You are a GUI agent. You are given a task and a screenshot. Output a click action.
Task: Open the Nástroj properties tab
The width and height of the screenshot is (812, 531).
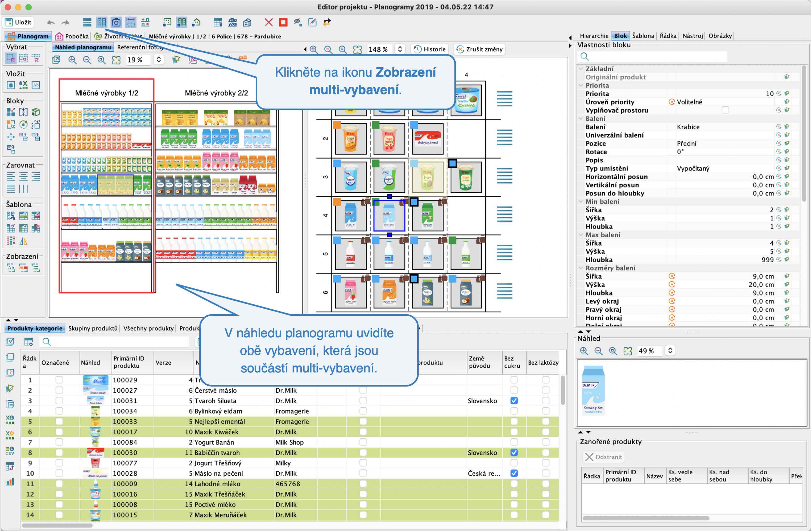pyautogui.click(x=693, y=36)
